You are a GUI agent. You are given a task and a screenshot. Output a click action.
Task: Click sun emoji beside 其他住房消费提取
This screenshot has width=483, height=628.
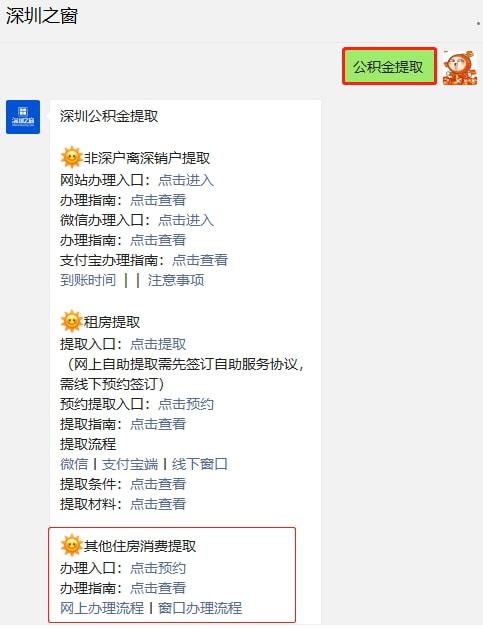pos(71,545)
